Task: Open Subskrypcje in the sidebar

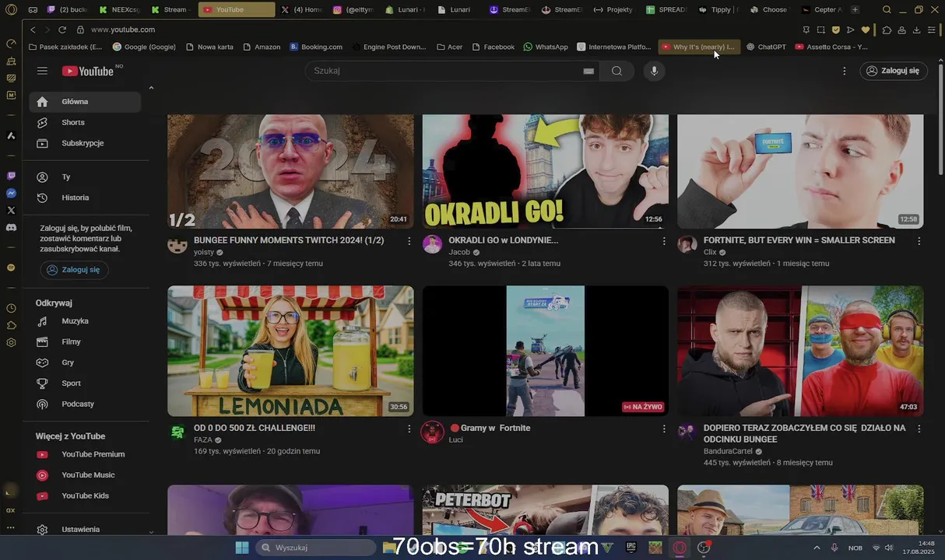Action: (x=86, y=143)
